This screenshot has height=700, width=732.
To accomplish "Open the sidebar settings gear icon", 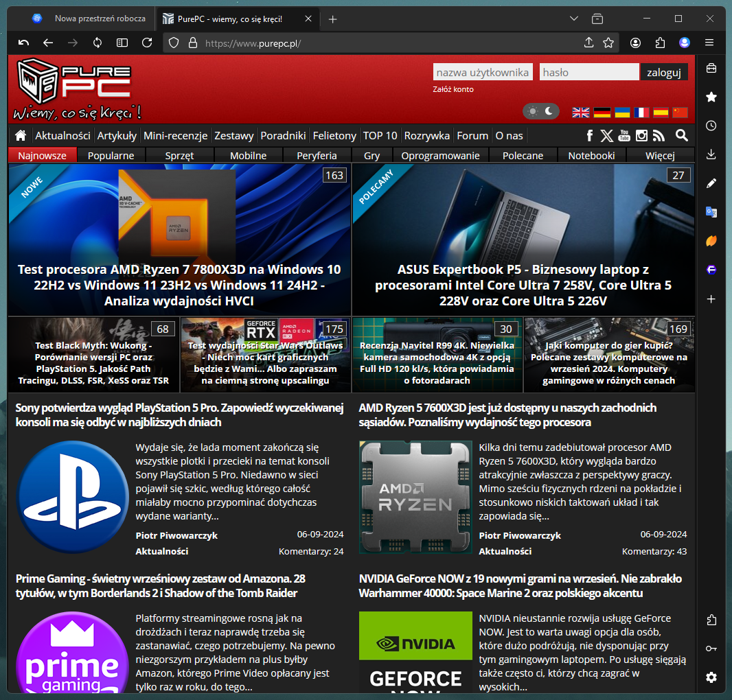I will [x=711, y=677].
